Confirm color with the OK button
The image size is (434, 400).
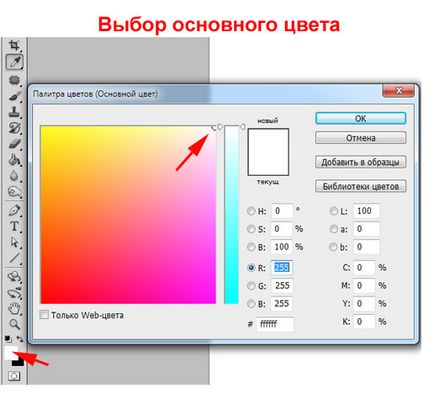click(x=361, y=118)
